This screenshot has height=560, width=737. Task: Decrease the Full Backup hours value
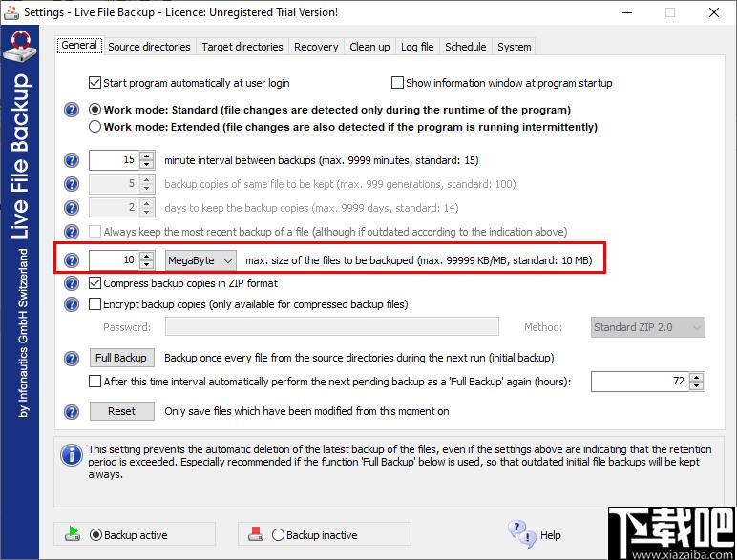(x=697, y=385)
